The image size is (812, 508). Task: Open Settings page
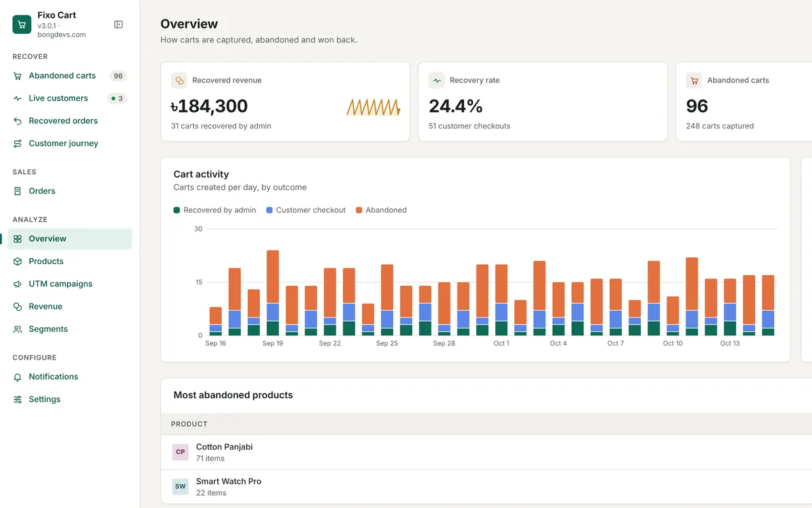[70, 399]
